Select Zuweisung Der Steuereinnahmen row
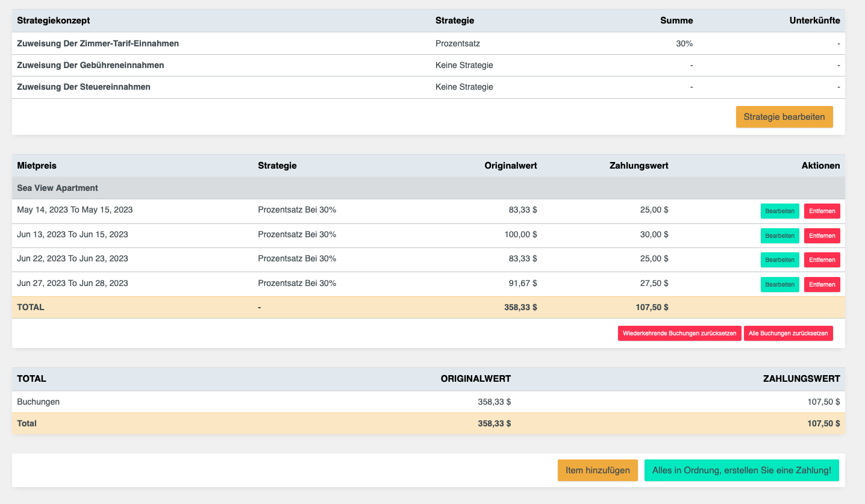865x504 pixels. pyautogui.click(x=84, y=87)
